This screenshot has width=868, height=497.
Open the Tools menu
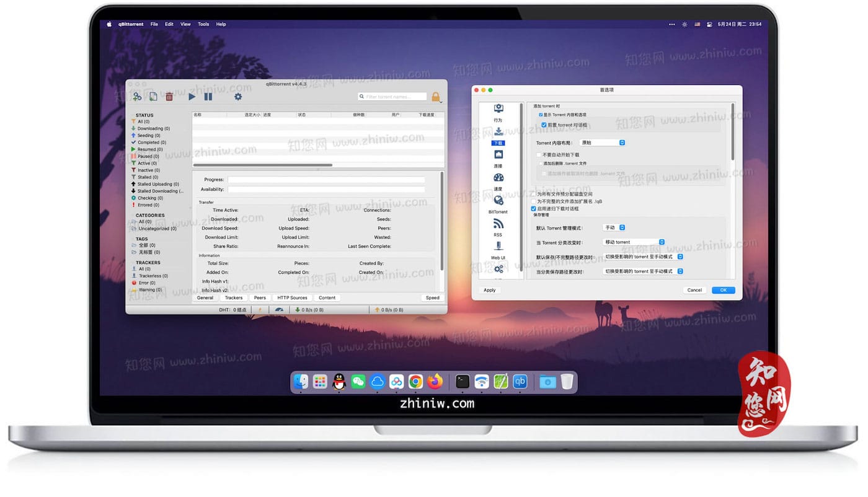203,24
